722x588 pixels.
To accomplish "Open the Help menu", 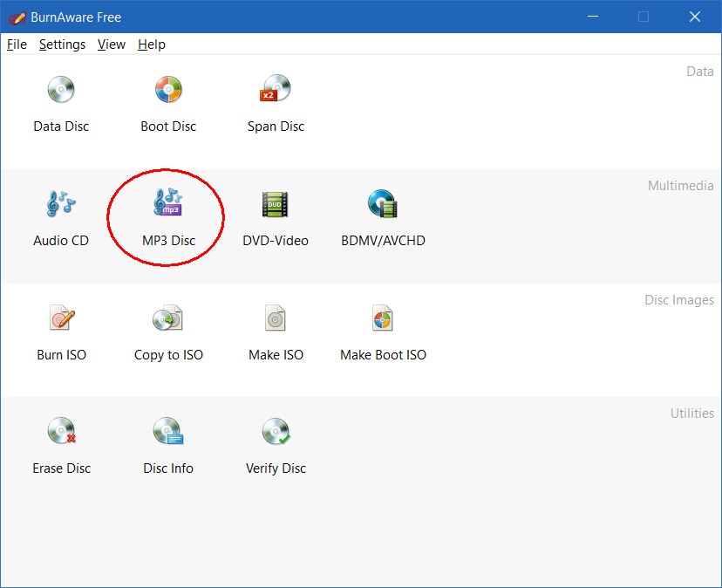I will point(152,44).
